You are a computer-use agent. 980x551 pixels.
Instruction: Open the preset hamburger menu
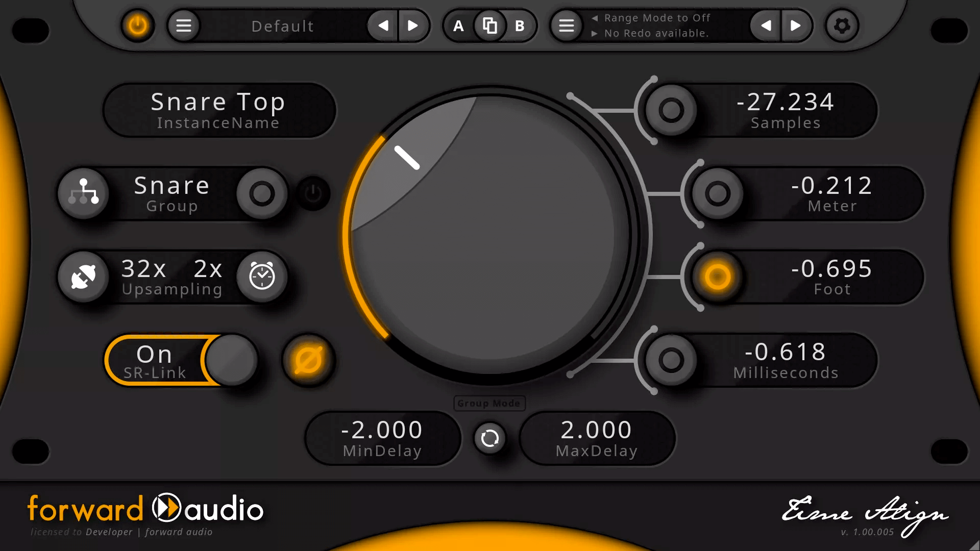click(x=184, y=26)
